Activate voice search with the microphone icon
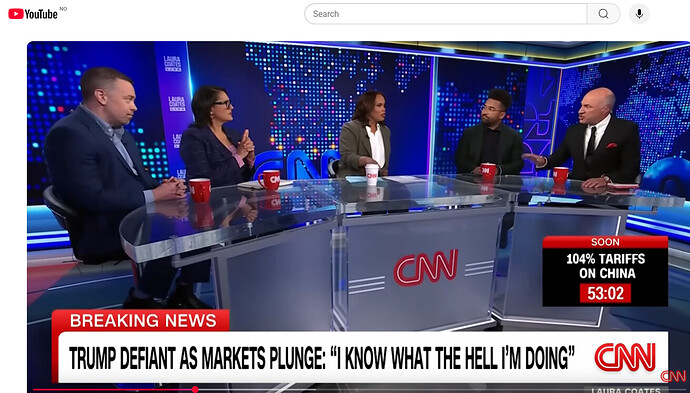The height and width of the screenshot is (393, 690). click(x=639, y=14)
